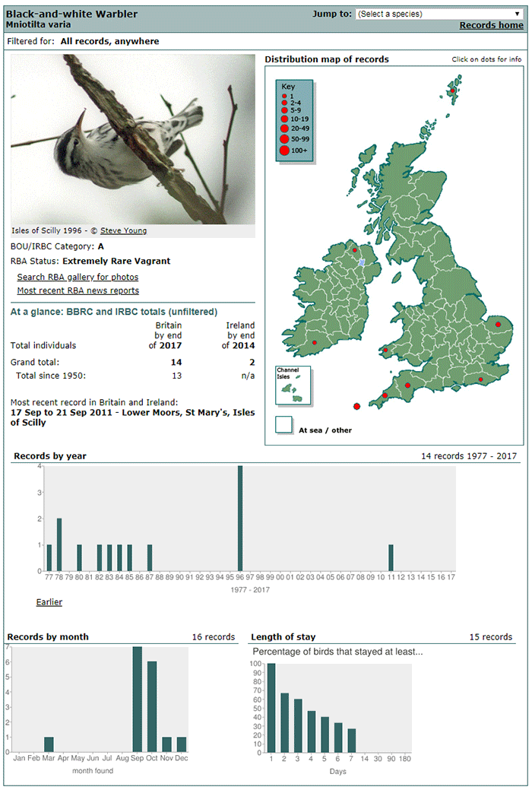Click the 1987 bar in Records by year

pos(150,558)
